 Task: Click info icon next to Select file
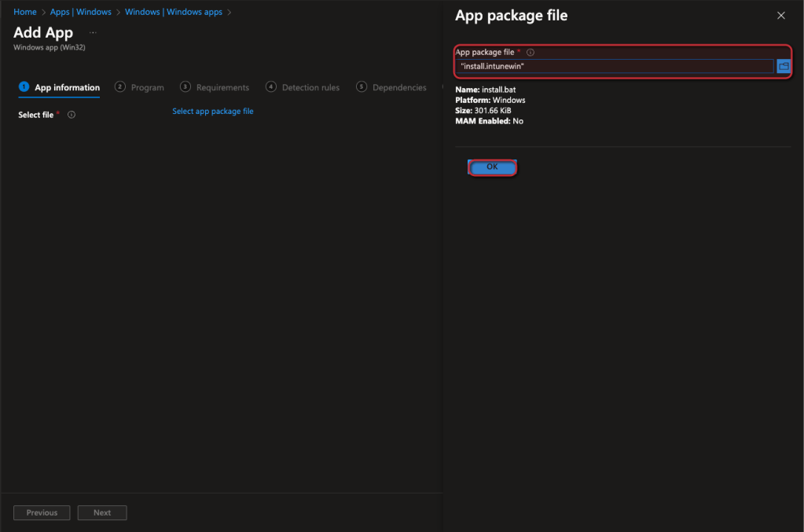72,115
